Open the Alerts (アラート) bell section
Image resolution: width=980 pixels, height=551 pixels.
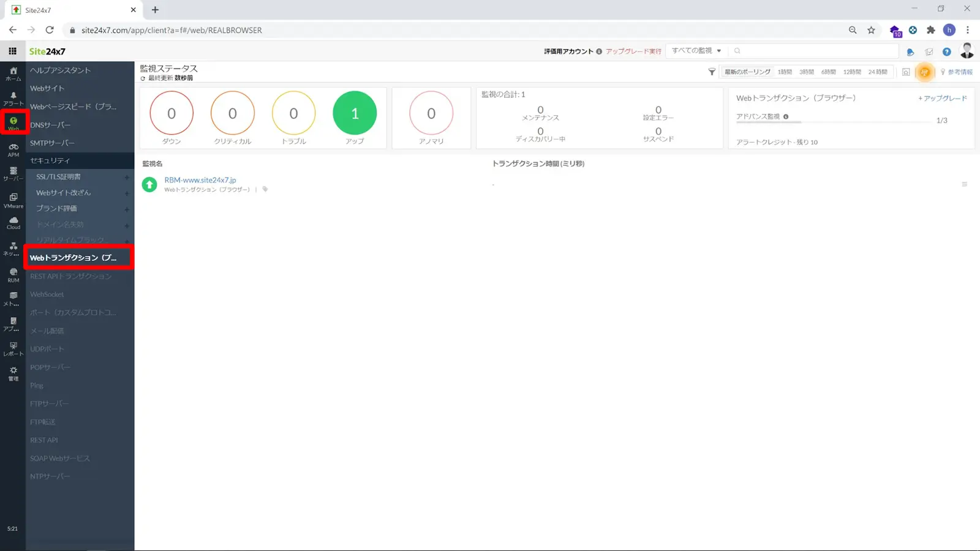coord(13,99)
